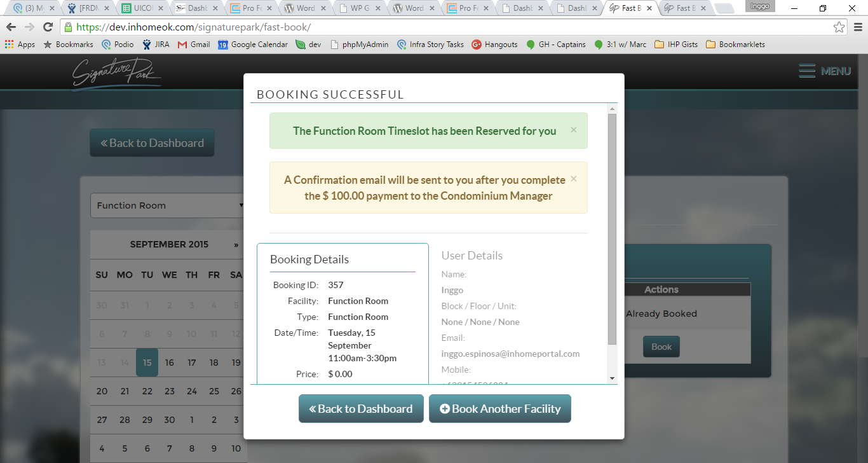Switch to the FRDM browser tab

(88, 8)
